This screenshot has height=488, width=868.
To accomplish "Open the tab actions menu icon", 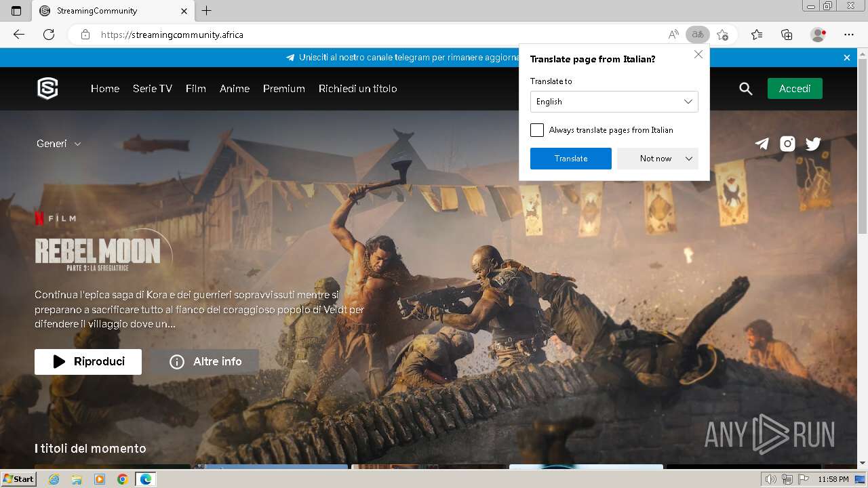I will [16, 11].
